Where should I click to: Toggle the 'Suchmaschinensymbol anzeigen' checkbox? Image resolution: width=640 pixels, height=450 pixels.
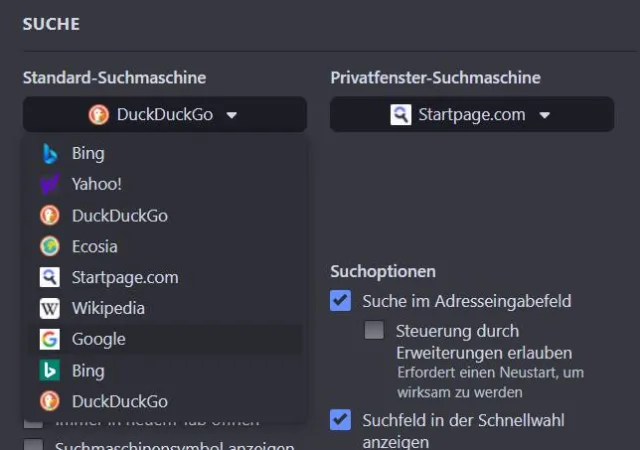(x=33, y=446)
